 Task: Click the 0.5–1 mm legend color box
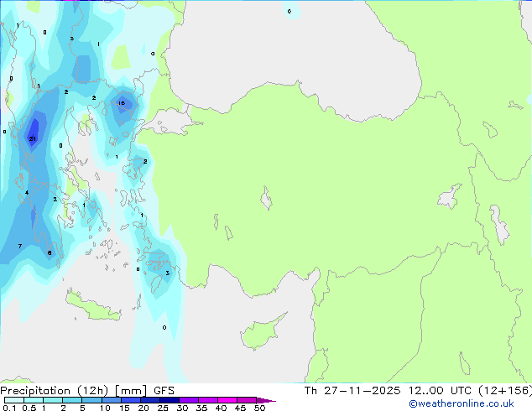click(34, 400)
